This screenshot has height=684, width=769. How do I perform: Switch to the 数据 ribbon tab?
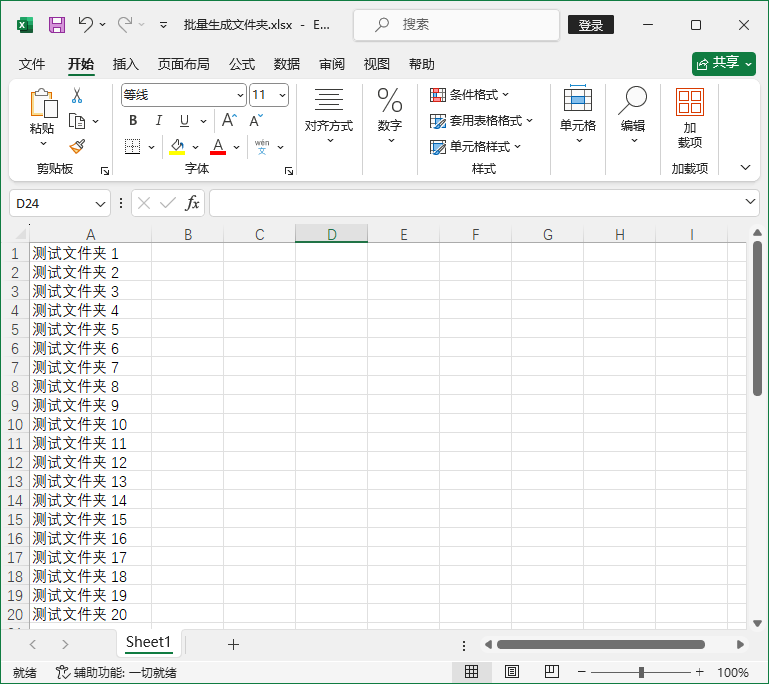pyautogui.click(x=287, y=64)
